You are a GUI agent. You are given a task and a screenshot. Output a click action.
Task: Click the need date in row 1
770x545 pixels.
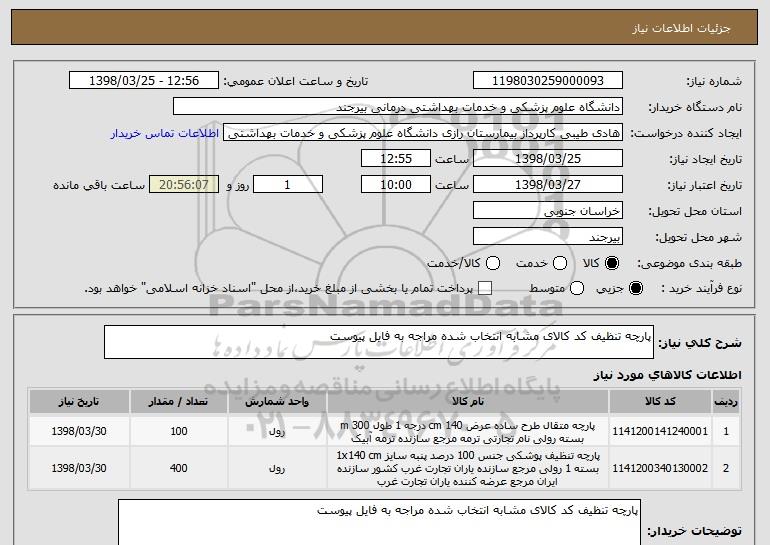pos(79,431)
